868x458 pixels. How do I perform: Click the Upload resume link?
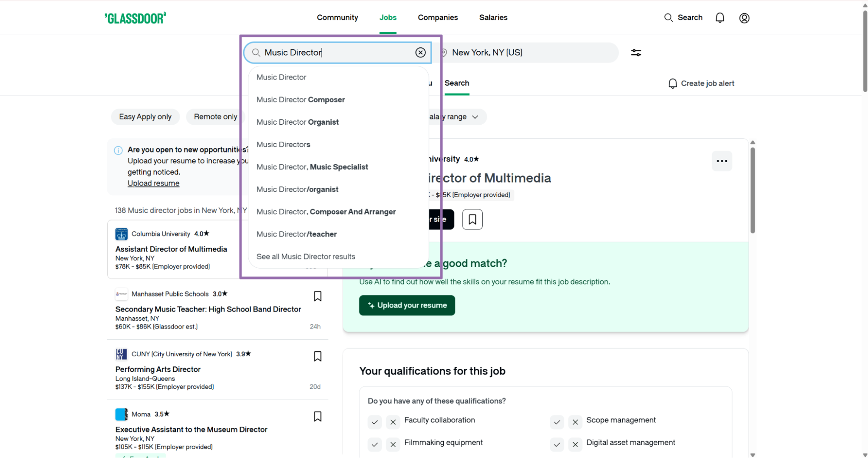click(153, 183)
